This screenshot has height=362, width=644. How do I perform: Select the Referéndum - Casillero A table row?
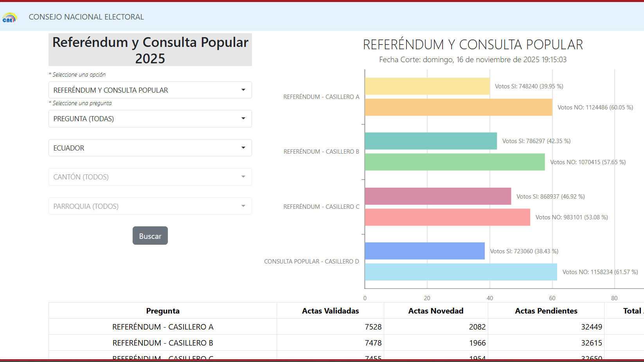point(163,327)
